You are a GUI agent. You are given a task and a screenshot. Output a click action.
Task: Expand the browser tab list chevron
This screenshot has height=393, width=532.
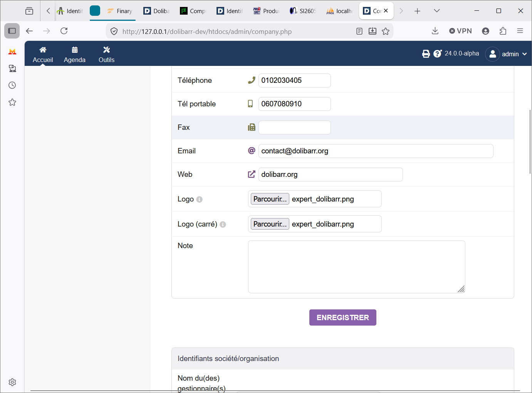[436, 11]
